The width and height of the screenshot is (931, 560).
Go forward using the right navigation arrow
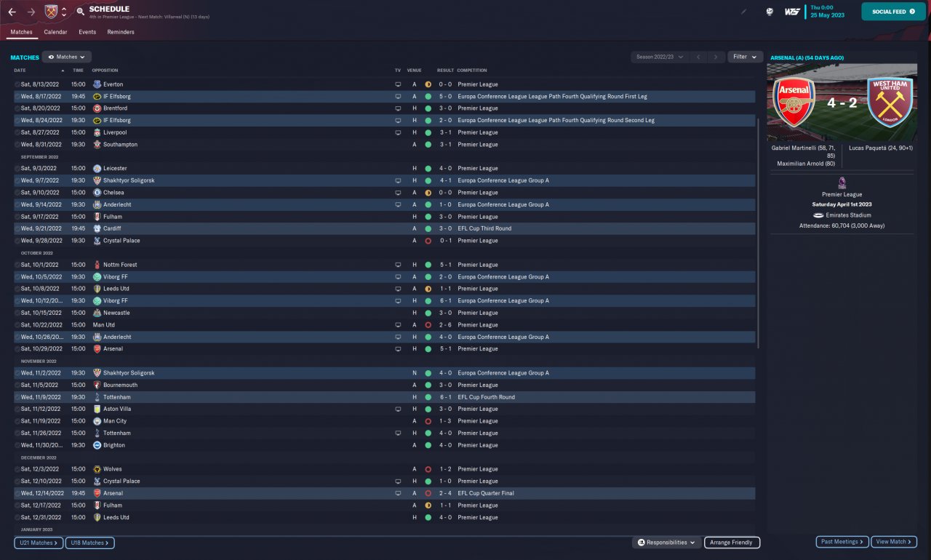click(31, 12)
